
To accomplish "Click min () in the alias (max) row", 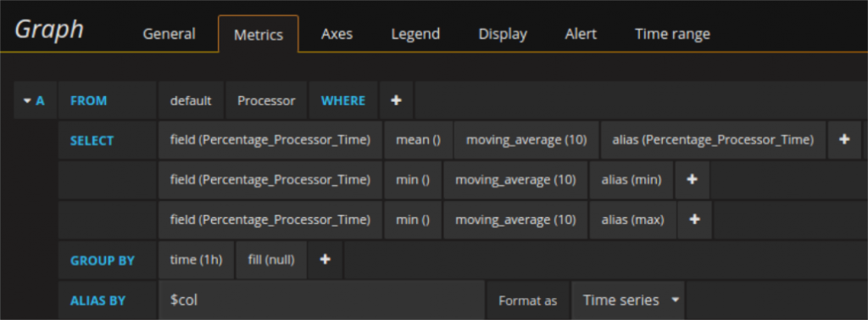I will (413, 220).
